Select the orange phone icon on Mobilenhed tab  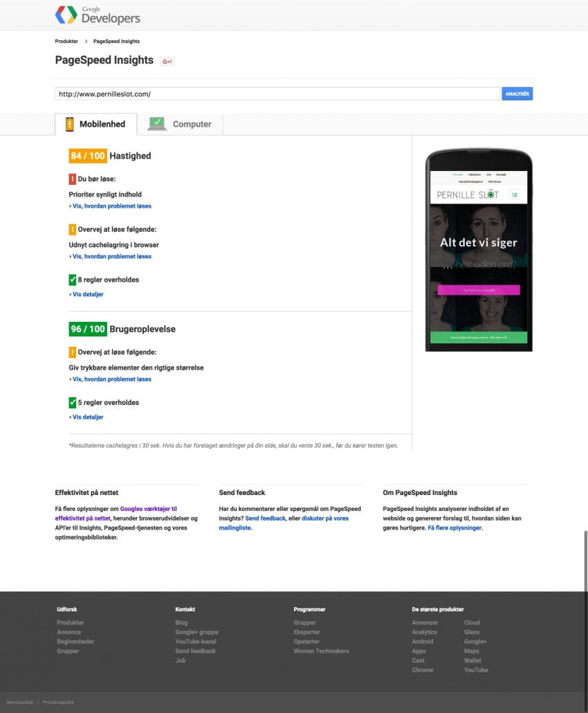[68, 123]
